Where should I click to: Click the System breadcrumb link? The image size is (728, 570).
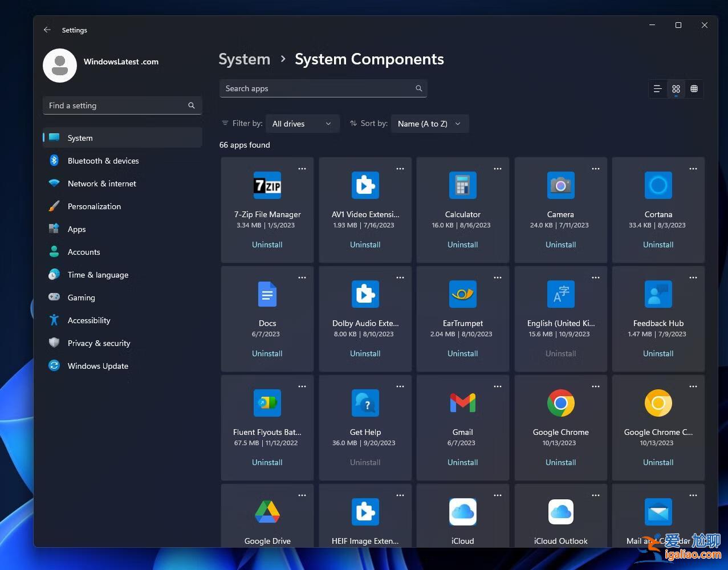click(244, 59)
